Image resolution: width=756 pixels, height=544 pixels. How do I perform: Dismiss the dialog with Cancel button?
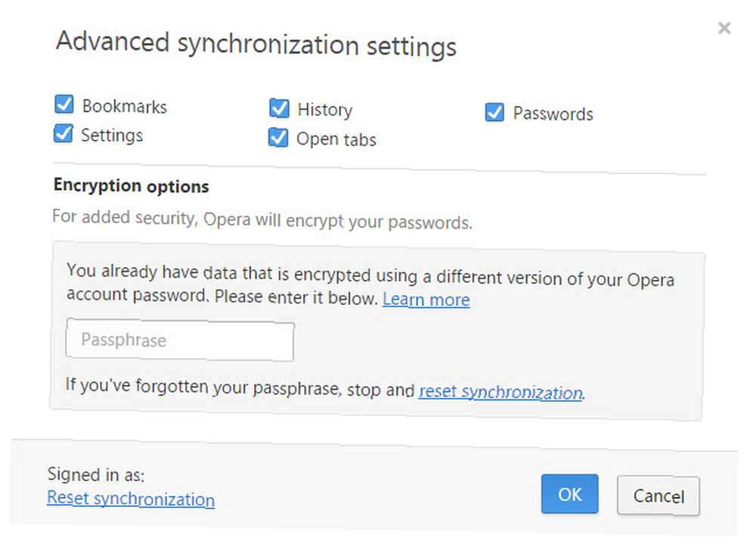(658, 496)
